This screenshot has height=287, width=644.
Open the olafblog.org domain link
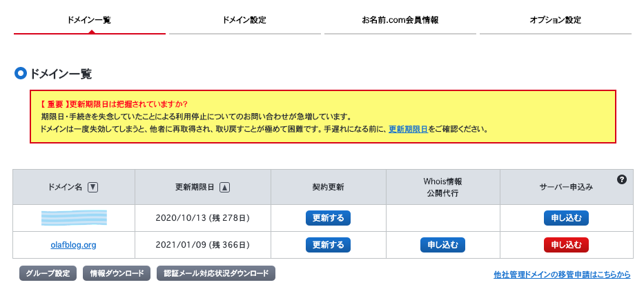pos(73,245)
